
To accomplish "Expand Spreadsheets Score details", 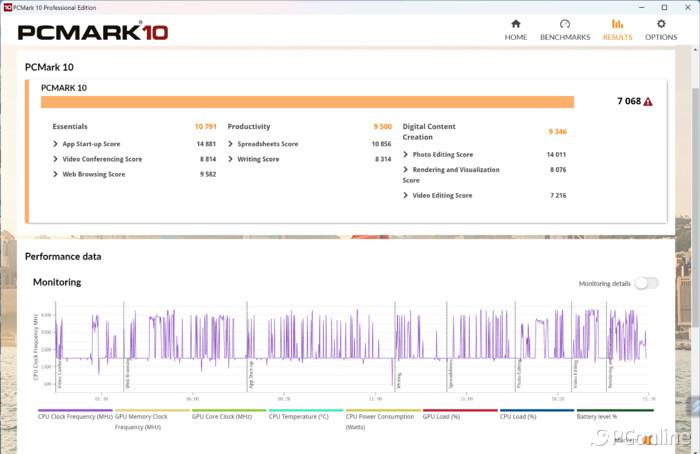I will click(x=231, y=144).
